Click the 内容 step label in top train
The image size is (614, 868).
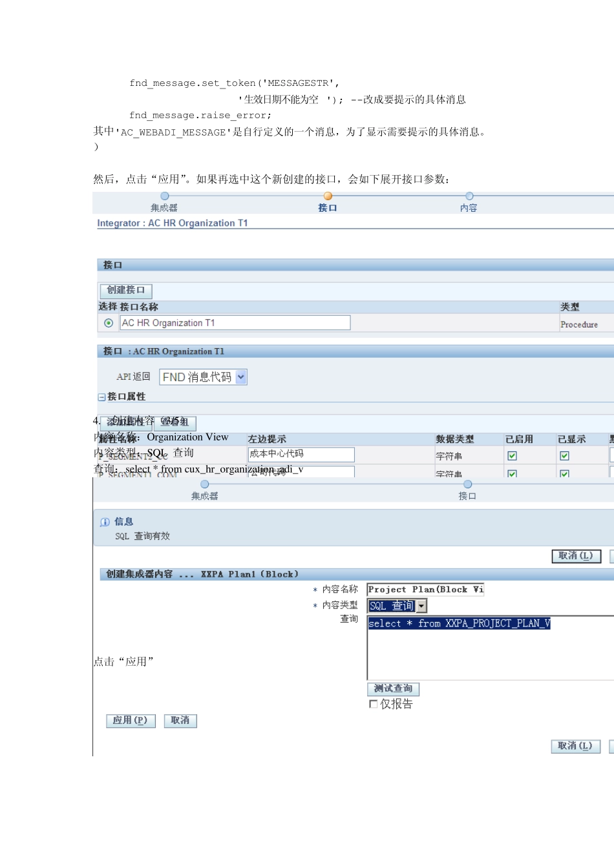pos(469,208)
